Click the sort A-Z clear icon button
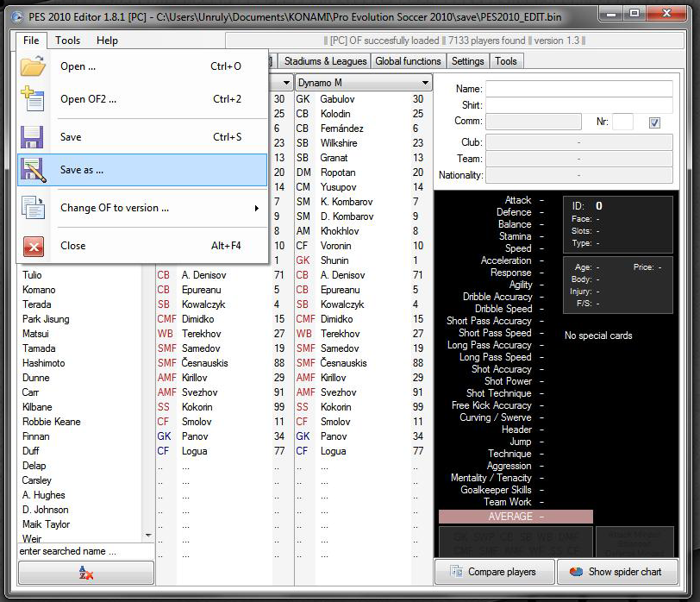 tap(85, 573)
